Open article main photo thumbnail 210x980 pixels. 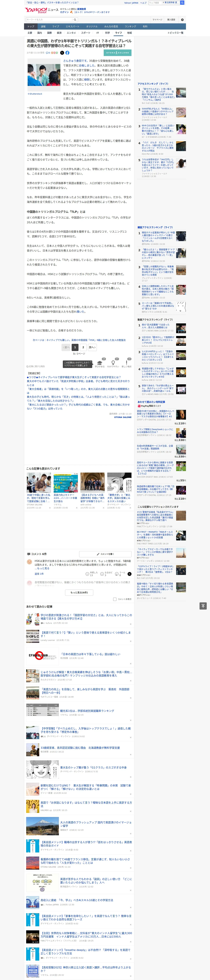click(44, 75)
